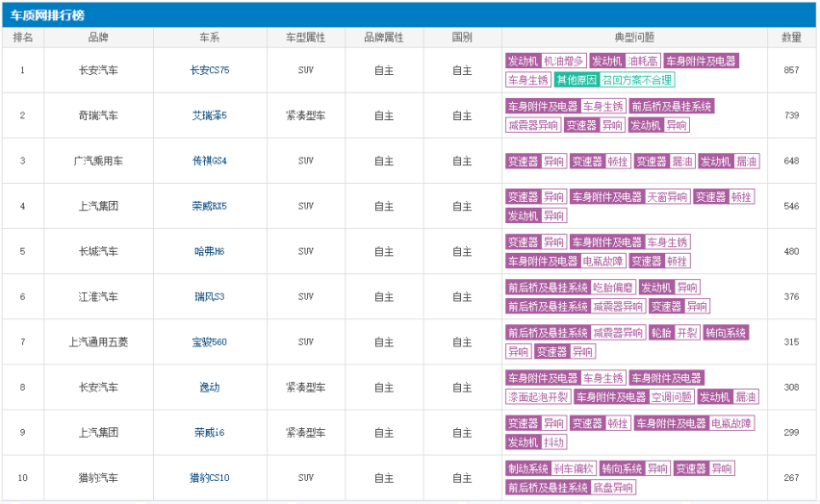Viewport: 820px width, 504px height.
Task: Select the 刹车偏软 tag in 猎豹CS10 row
Action: (573, 468)
